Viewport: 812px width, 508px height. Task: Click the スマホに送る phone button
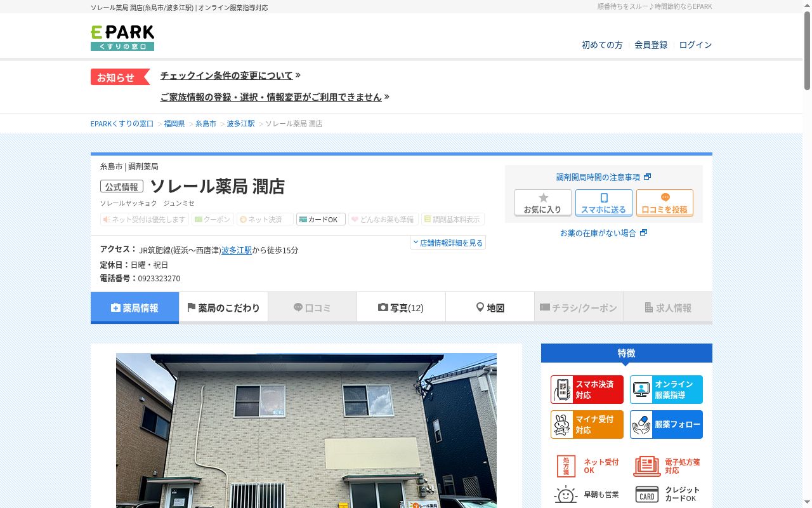point(604,203)
